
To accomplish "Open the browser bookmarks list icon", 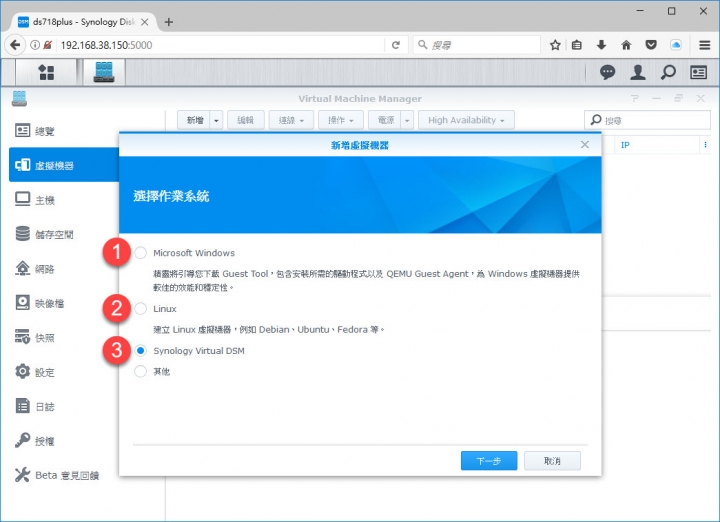I will coord(577,45).
